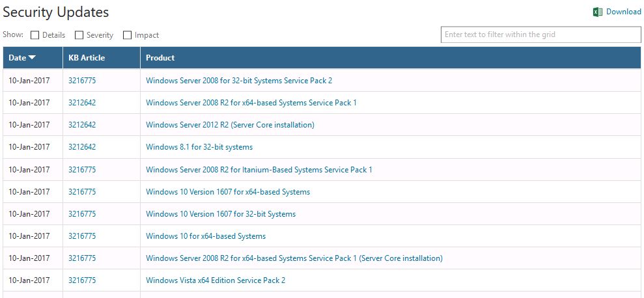644x298 pixels.
Task: Click the Date column sort arrow
Action: pos(32,58)
